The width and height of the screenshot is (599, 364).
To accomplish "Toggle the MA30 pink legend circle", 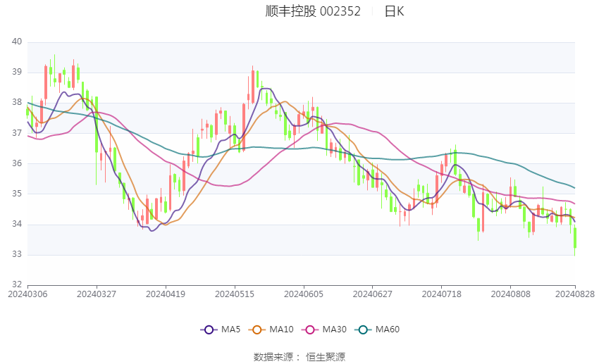I will 310,330.
